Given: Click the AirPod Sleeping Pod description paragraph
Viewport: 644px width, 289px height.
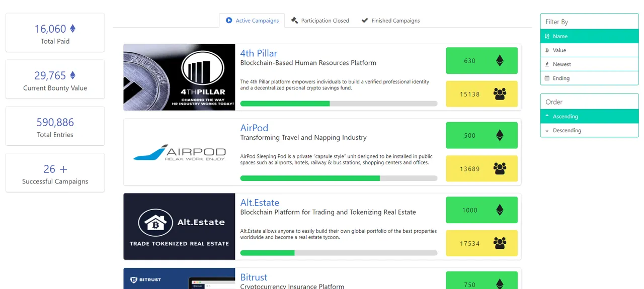Looking at the screenshot, I should [337, 159].
